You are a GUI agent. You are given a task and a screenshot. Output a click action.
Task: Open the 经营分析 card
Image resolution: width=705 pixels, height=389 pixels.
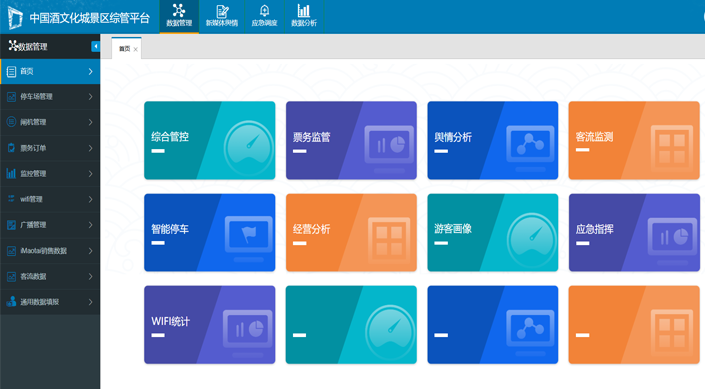click(351, 233)
